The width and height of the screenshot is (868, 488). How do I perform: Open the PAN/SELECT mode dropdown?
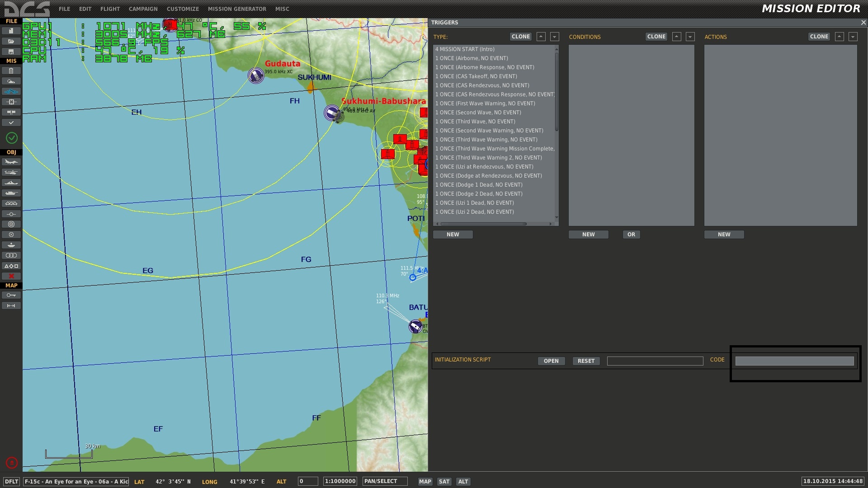385,482
